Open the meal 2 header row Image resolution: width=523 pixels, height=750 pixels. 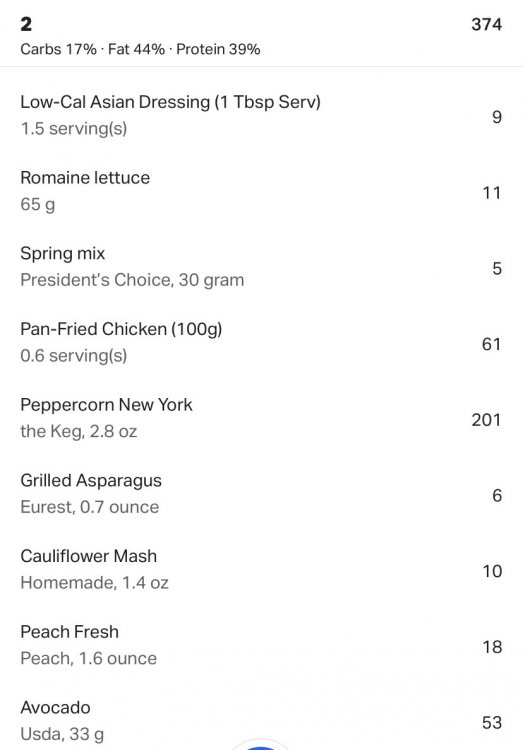click(261, 33)
